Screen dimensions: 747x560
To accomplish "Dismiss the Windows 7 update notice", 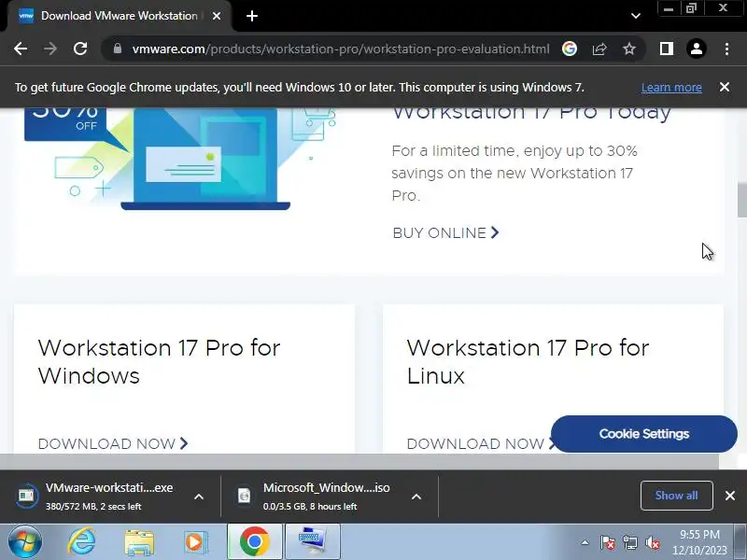I will 725,87.
